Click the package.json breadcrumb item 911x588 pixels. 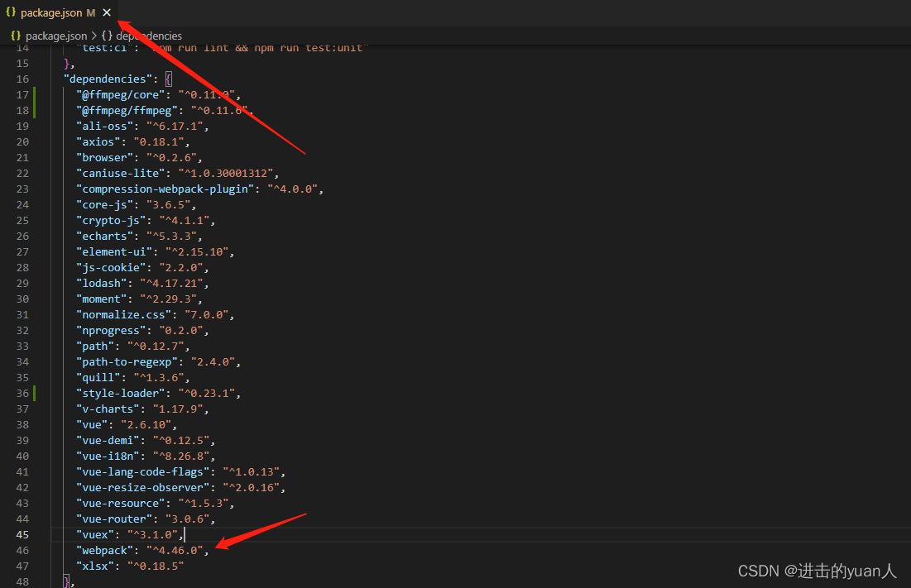click(x=55, y=36)
